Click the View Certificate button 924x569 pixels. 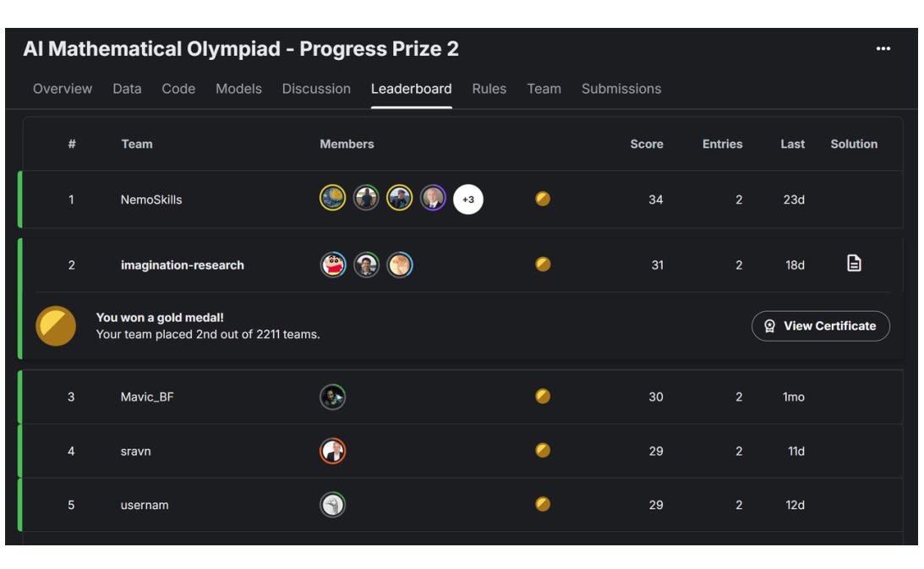820,326
